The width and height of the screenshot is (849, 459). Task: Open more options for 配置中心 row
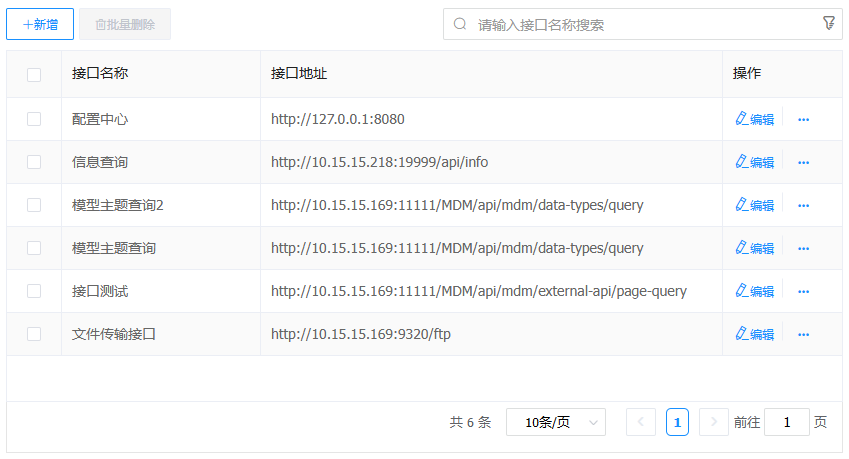point(803,119)
